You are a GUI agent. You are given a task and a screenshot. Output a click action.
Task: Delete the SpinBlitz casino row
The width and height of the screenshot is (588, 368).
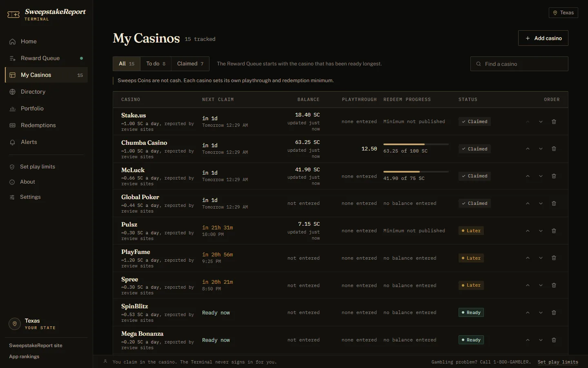[554, 313]
